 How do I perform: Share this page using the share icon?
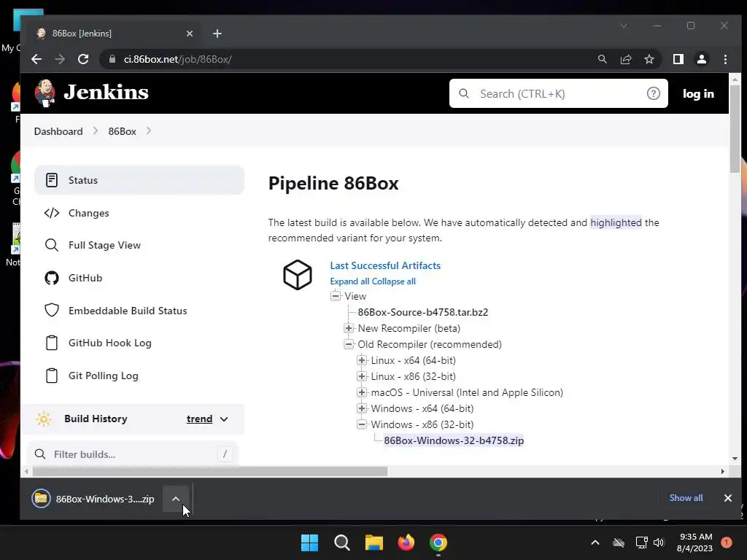coord(625,59)
